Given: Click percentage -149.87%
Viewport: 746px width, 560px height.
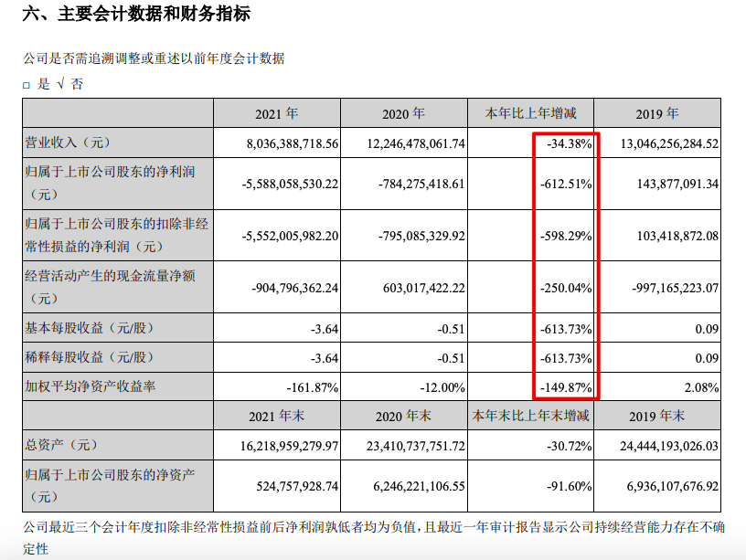Looking at the screenshot, I should tap(566, 387).
